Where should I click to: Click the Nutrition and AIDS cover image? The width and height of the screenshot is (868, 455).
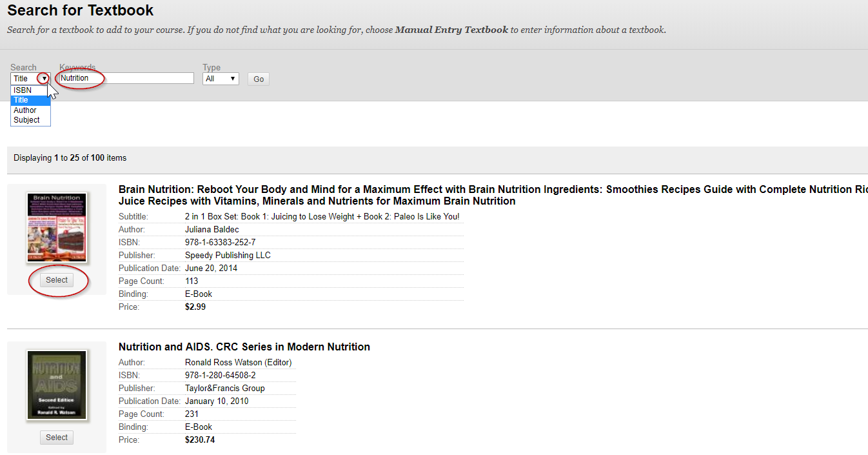click(x=57, y=385)
